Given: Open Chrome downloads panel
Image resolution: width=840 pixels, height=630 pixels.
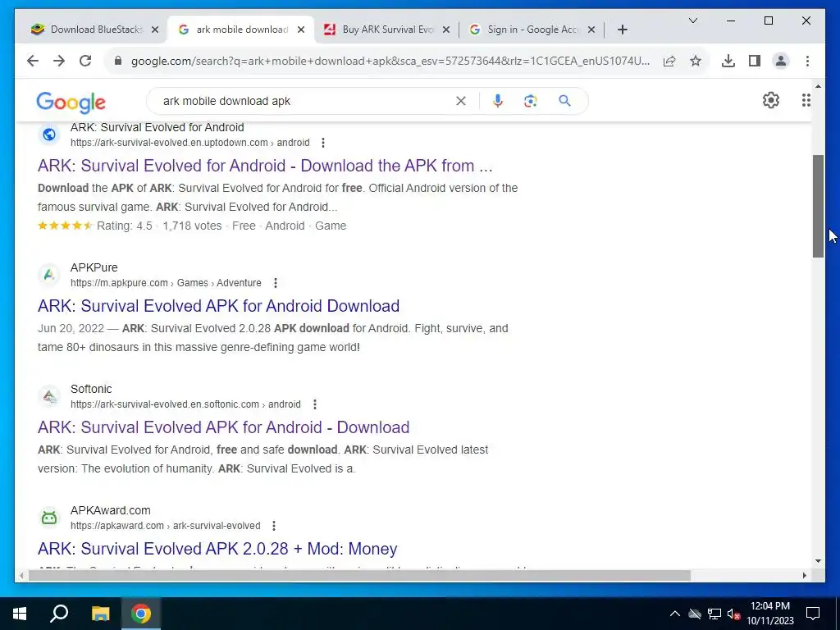Looking at the screenshot, I should [x=728, y=61].
